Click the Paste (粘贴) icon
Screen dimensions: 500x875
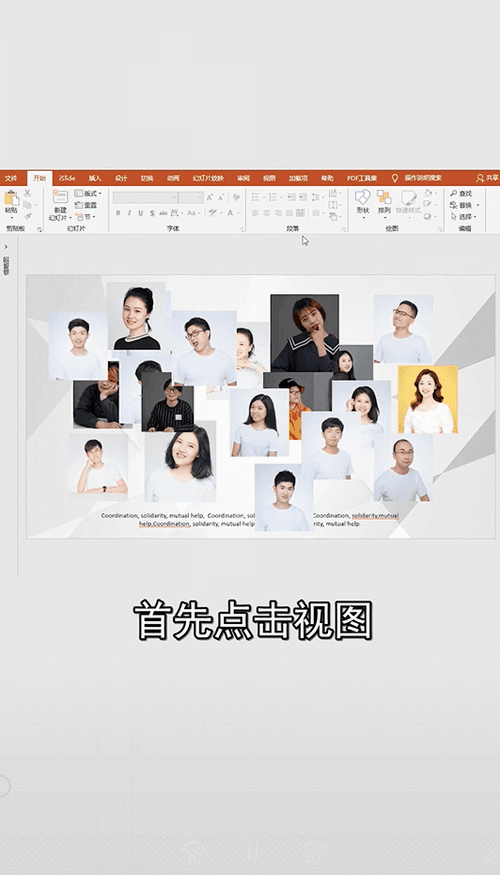pos(11,198)
